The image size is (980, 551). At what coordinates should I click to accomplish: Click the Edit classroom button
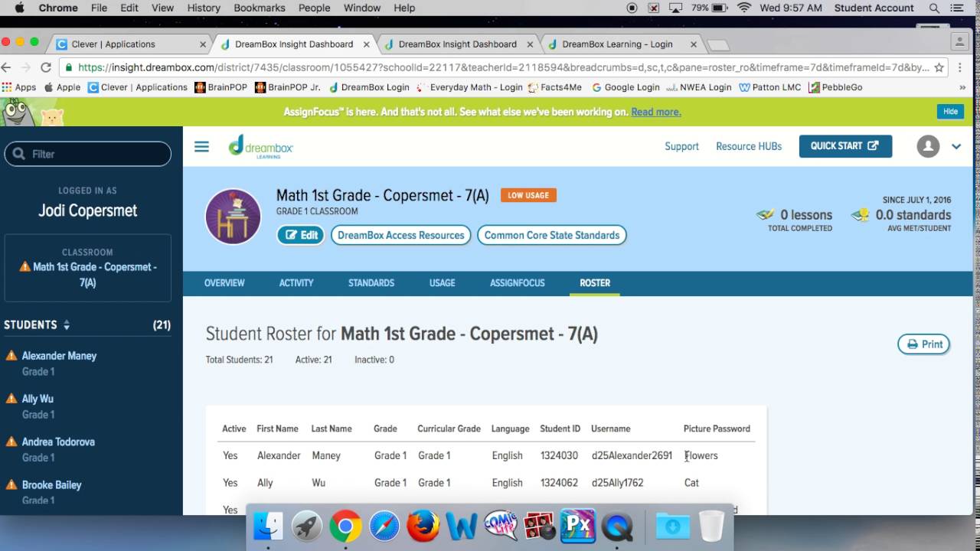[x=301, y=235]
